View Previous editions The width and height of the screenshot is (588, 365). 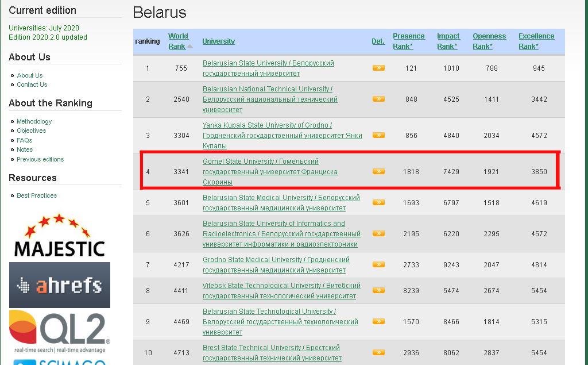coord(40,159)
